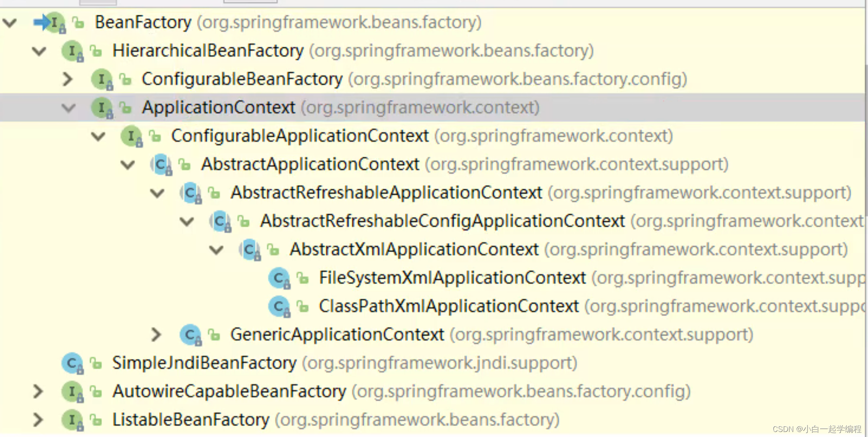Click the AbstractXmlApplicationContext abstract class icon

[250, 250]
